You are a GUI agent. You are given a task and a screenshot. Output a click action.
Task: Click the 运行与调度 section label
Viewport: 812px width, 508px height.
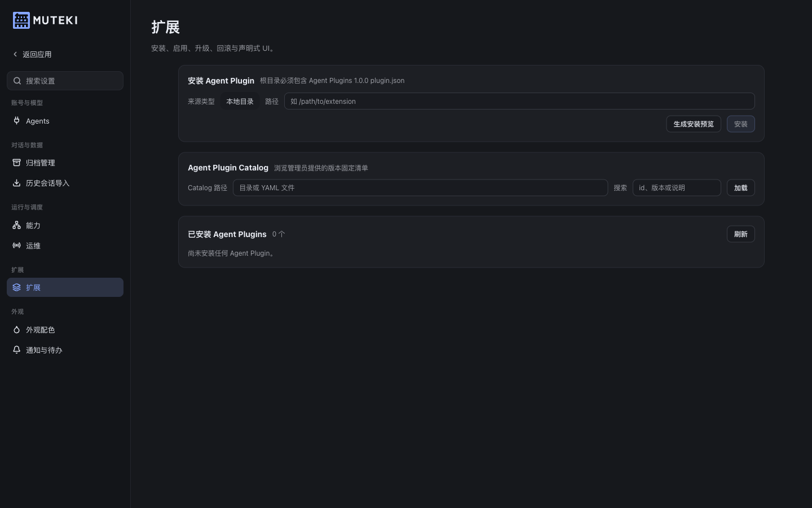27,207
